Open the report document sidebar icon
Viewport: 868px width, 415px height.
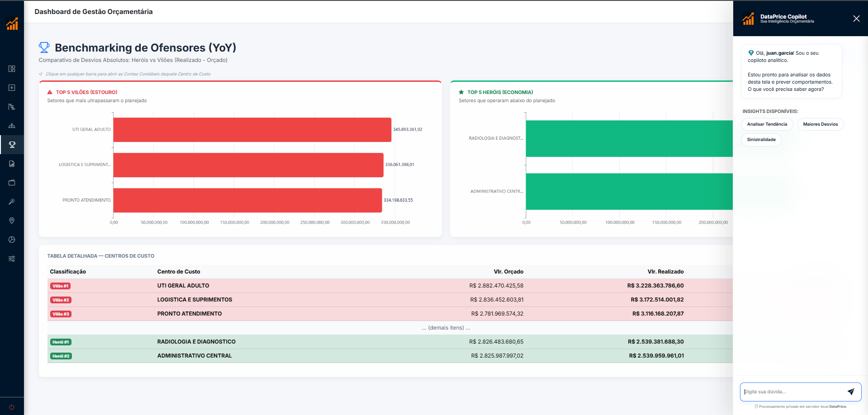[x=12, y=164]
